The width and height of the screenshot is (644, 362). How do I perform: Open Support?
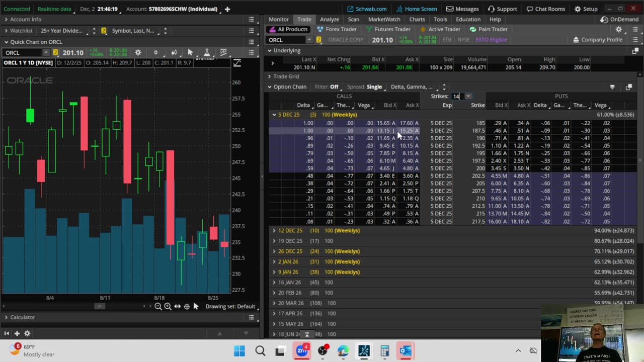(502, 9)
